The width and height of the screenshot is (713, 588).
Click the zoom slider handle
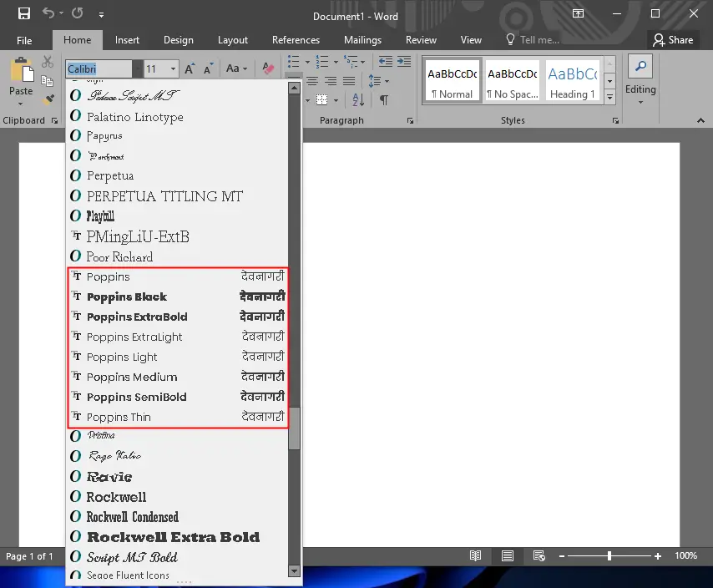[x=609, y=555]
